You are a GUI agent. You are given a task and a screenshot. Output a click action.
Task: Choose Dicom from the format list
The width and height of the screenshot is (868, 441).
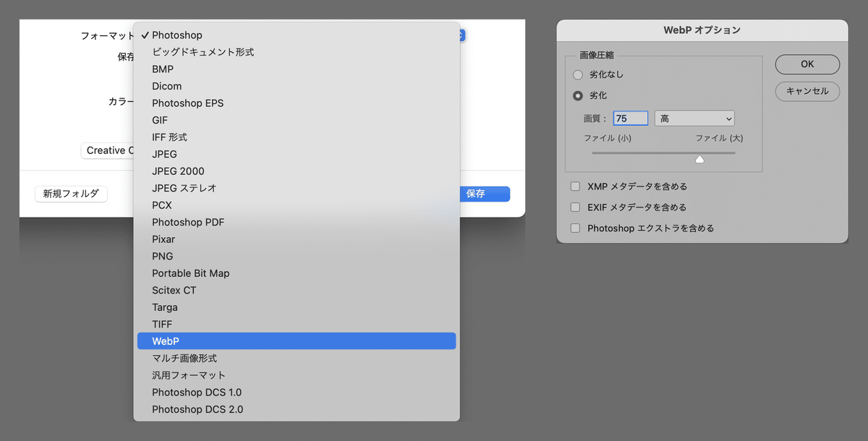click(297, 86)
